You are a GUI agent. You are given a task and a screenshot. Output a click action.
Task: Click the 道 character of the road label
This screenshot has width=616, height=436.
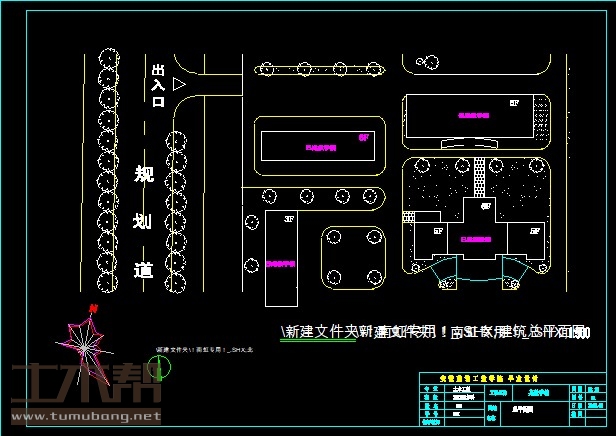[x=145, y=270]
